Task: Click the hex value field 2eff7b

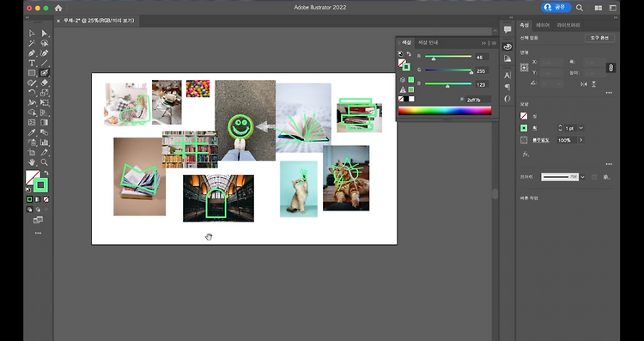Action: coord(478,100)
